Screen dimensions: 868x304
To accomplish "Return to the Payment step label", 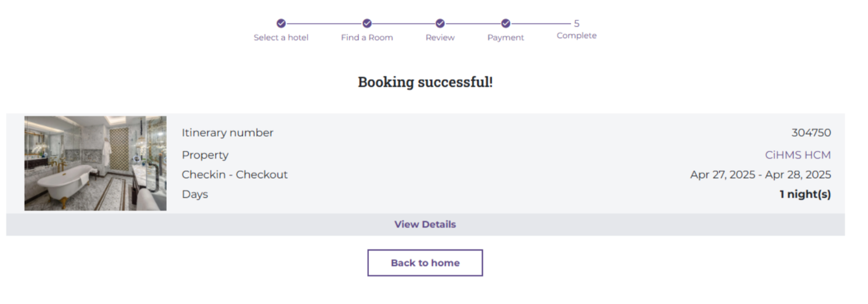I will 506,38.
